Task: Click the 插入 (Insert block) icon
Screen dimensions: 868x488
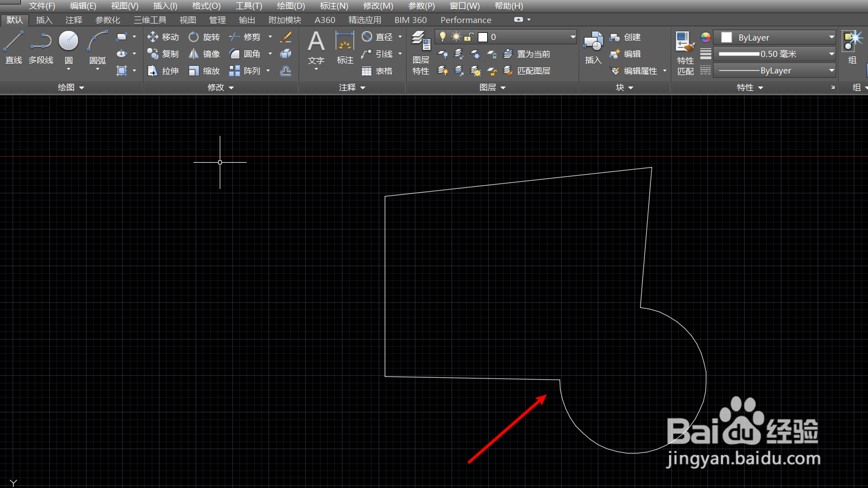Action: tap(593, 48)
